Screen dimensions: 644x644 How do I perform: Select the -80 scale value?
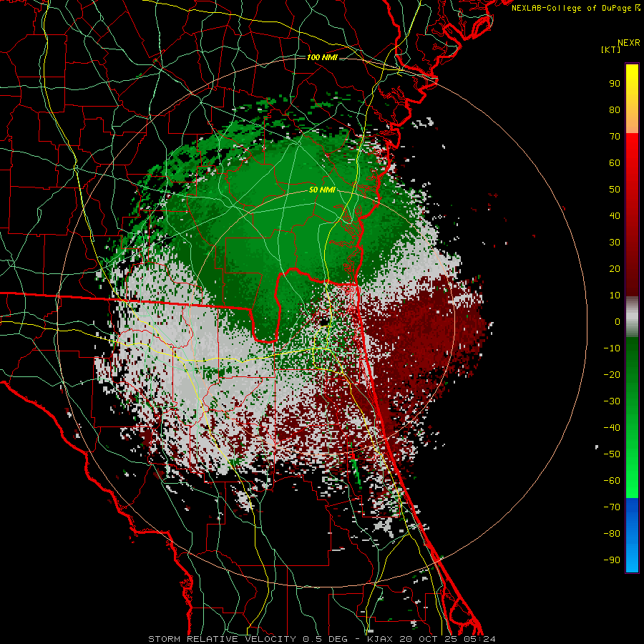(x=612, y=534)
